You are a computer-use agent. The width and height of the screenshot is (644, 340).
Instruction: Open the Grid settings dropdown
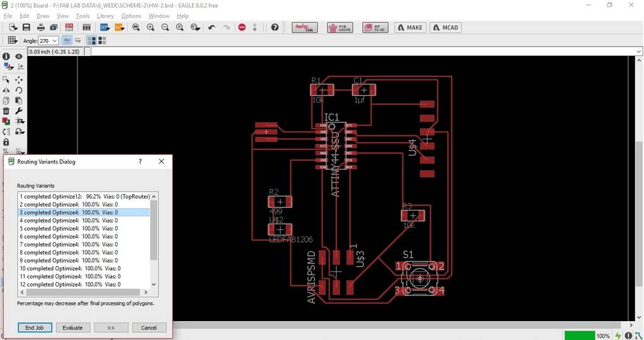pos(13,40)
